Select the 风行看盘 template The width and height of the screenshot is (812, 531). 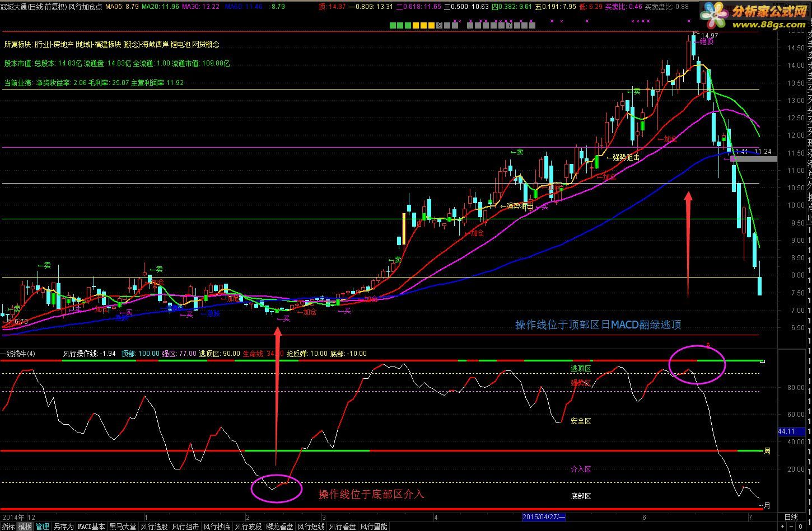coord(342,527)
